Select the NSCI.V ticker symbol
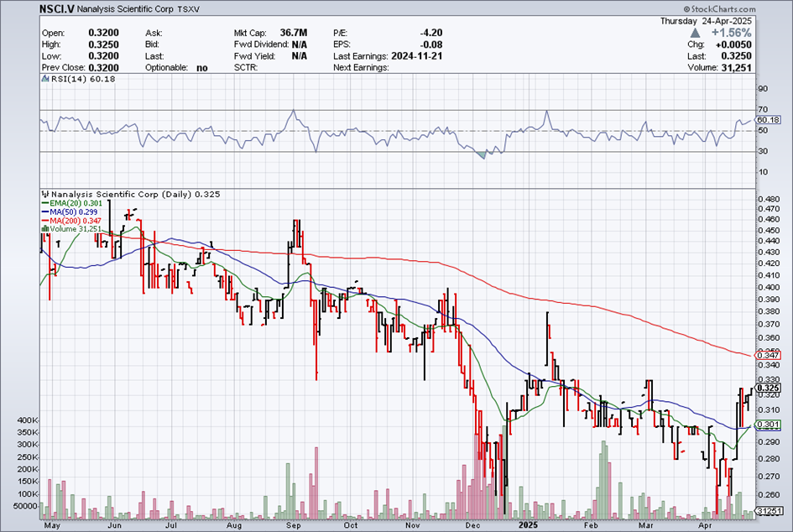 pyautogui.click(x=57, y=9)
